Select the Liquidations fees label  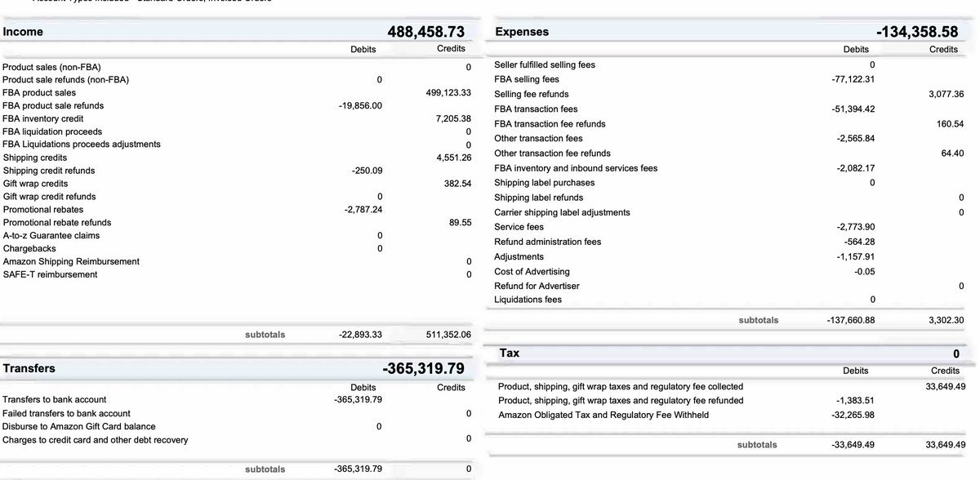click(x=528, y=300)
